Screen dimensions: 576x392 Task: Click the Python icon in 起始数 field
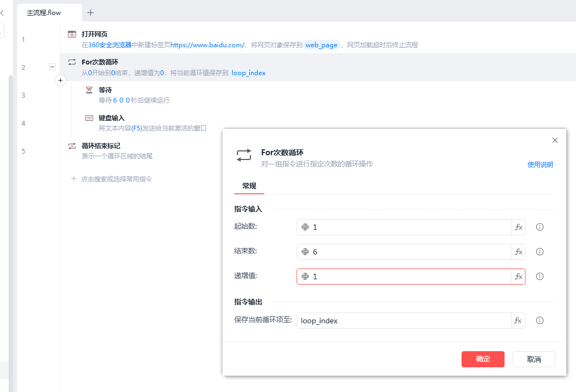(x=305, y=227)
